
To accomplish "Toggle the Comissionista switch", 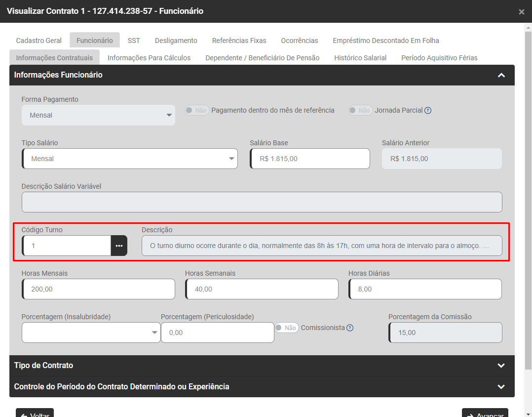I will (287, 328).
